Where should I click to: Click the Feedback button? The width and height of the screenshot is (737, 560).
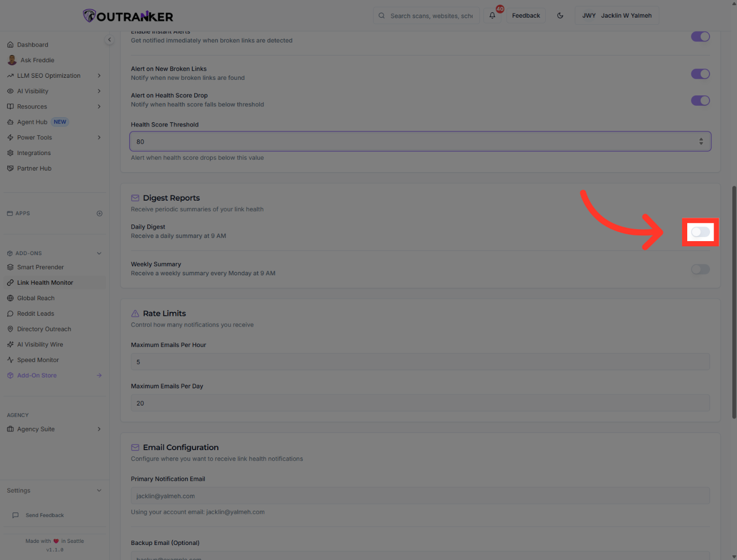click(x=526, y=16)
